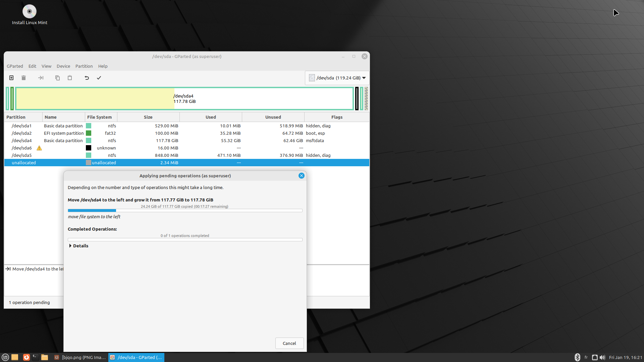
Task: Click the Undo last operation icon
Action: [x=87, y=78]
